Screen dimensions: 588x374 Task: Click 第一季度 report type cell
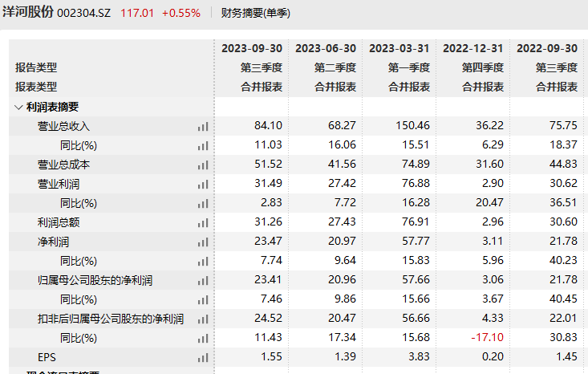(409, 67)
